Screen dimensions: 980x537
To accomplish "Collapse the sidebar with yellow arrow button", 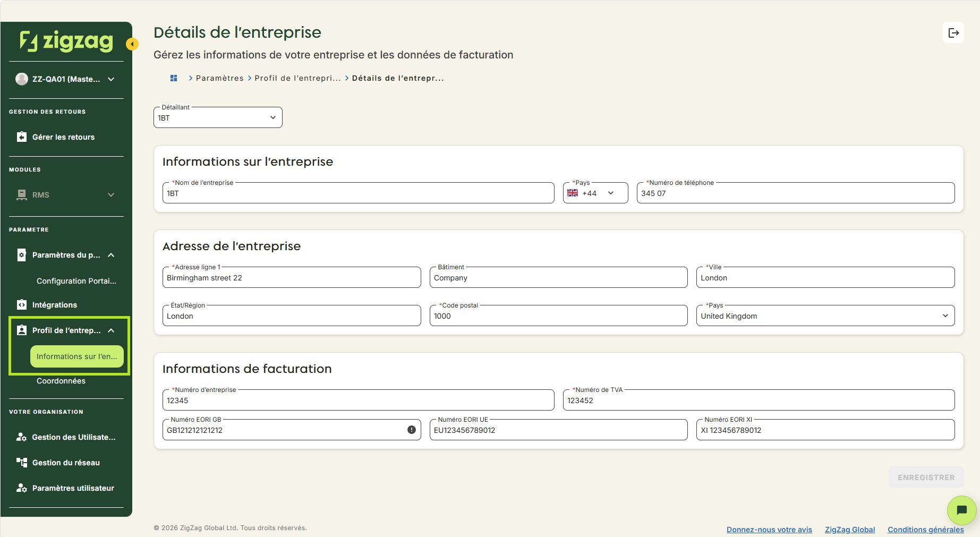I will click(132, 44).
